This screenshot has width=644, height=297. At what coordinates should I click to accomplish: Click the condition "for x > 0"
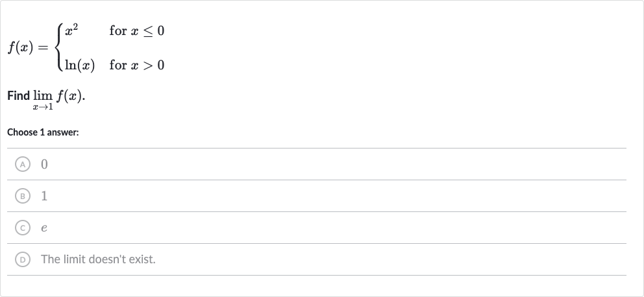[x=137, y=65]
